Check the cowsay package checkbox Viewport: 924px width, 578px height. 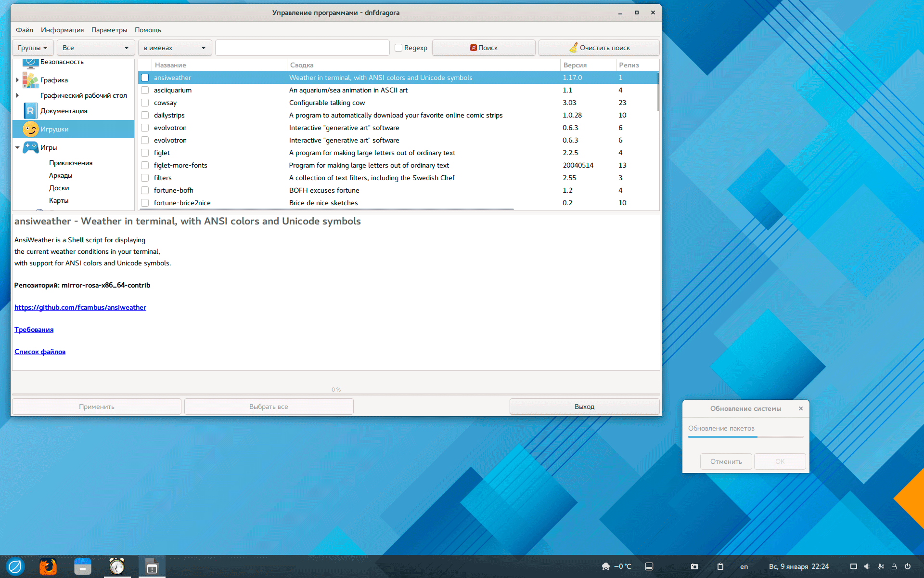click(145, 103)
